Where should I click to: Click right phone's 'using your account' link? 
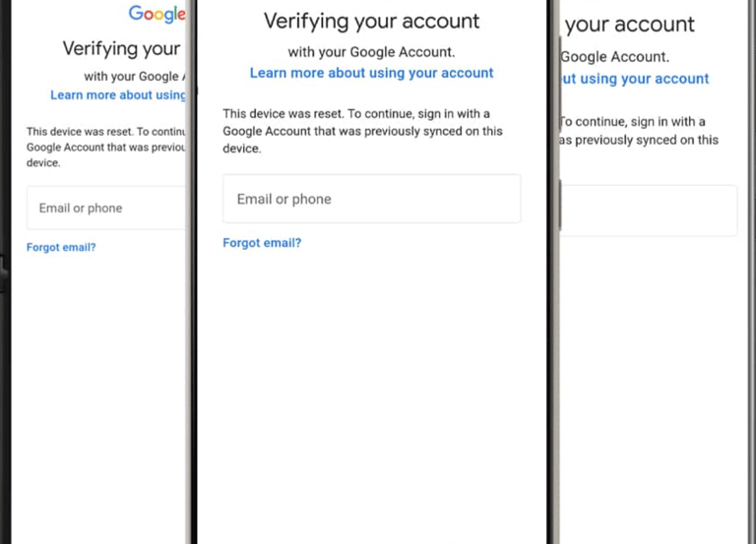[x=635, y=79]
